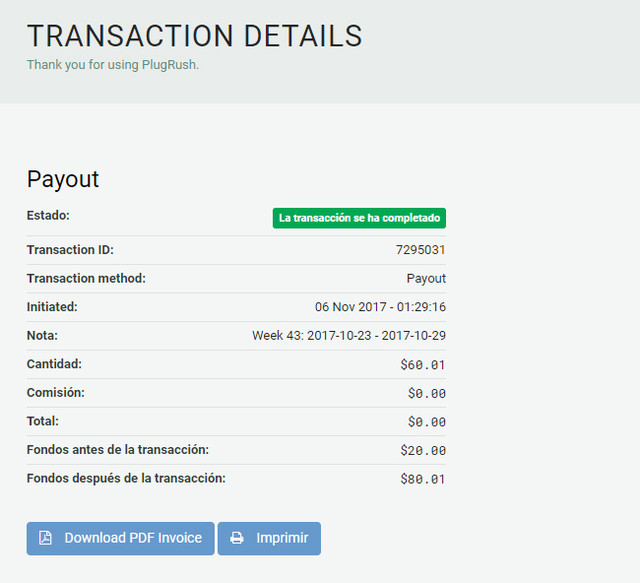Click the Cantidad amount $60.01
This screenshot has width=640, height=583.
(x=423, y=365)
